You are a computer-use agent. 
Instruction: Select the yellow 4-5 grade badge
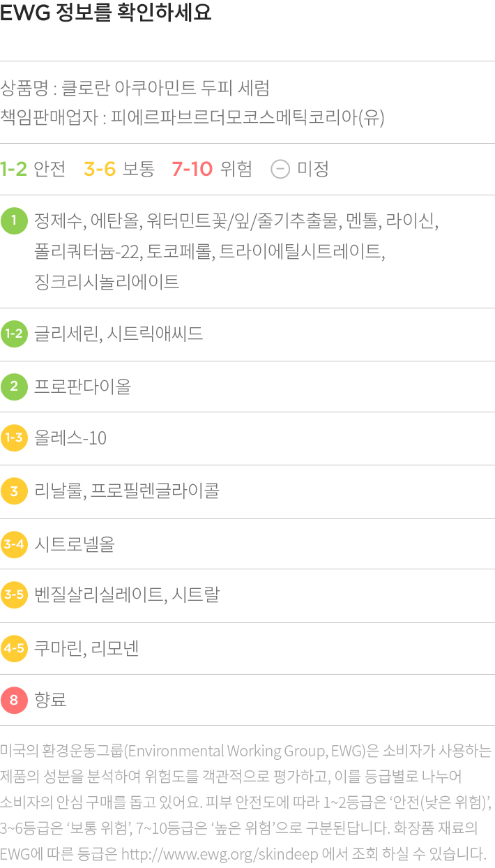tap(14, 648)
